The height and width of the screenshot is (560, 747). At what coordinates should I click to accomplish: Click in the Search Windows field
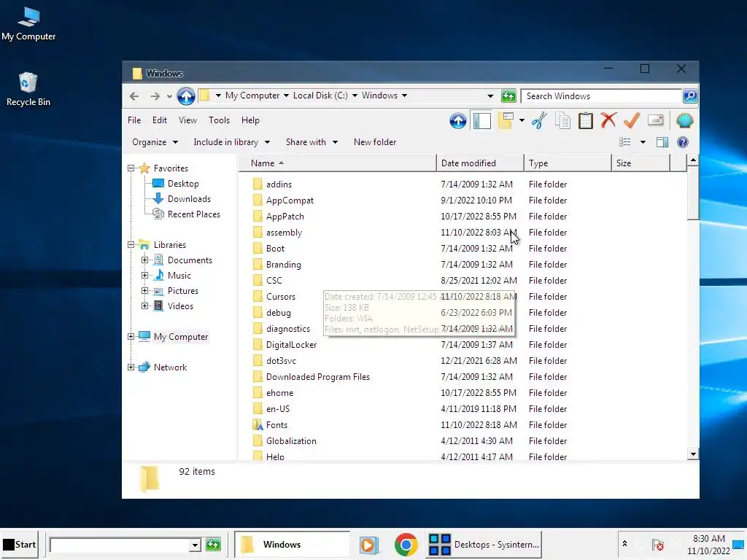point(601,96)
